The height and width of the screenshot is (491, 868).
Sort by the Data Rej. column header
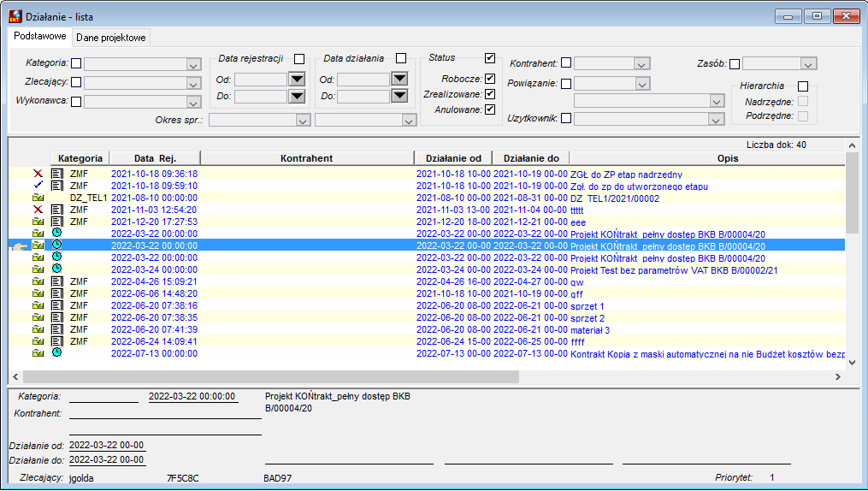[155, 158]
